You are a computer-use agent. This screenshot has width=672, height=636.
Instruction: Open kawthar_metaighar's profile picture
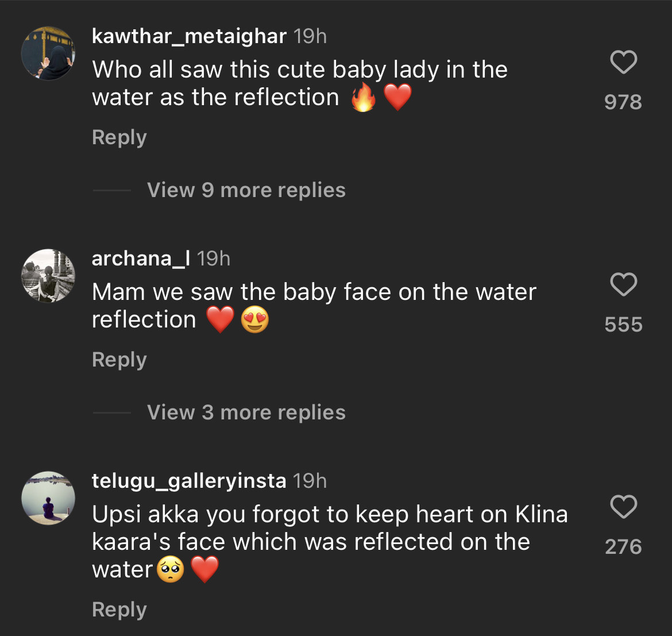click(x=48, y=53)
